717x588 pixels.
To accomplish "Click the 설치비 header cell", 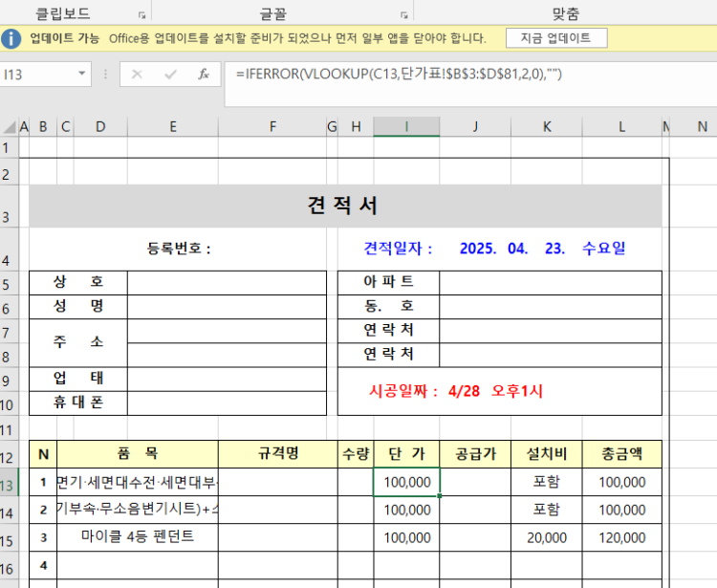I will (x=547, y=454).
